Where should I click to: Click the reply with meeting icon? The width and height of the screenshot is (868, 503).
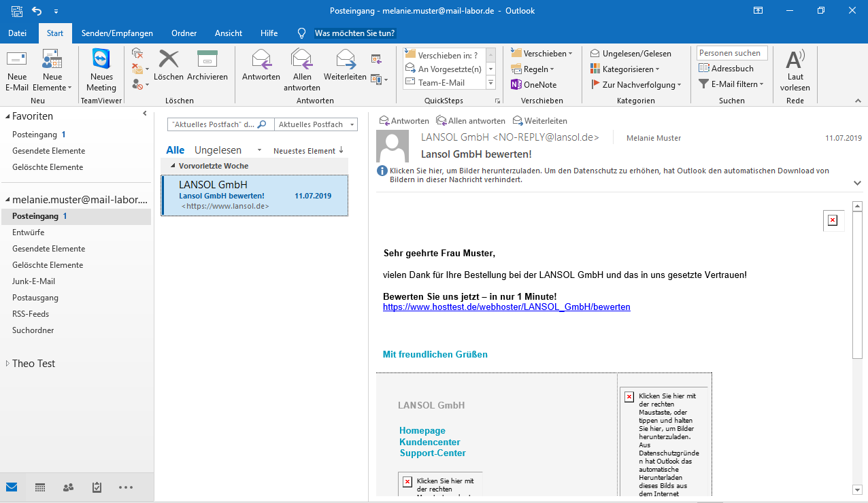pos(376,59)
